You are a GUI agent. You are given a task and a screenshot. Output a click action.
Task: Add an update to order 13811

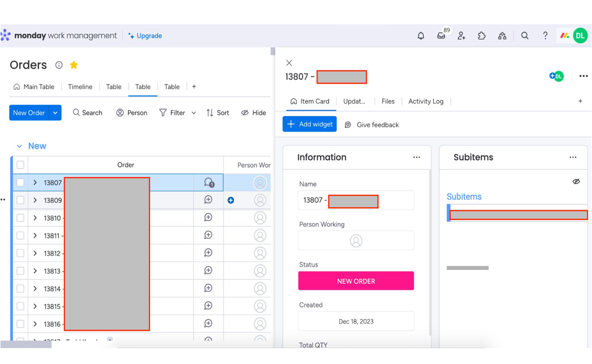(x=208, y=235)
